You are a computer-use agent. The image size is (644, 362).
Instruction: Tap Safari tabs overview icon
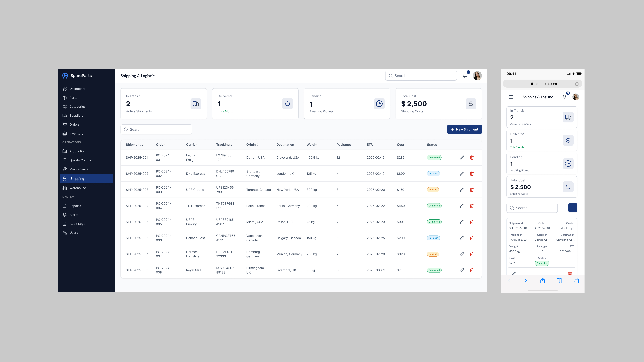576,281
